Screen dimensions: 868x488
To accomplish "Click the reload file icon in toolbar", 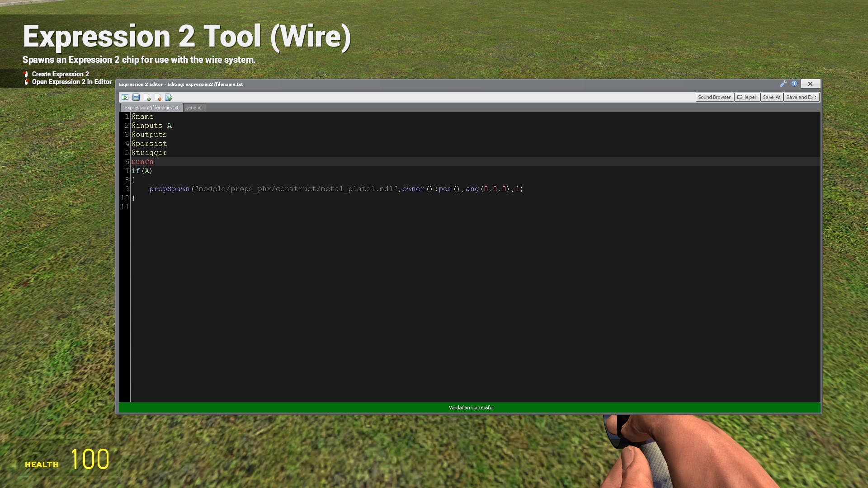I will pos(169,97).
